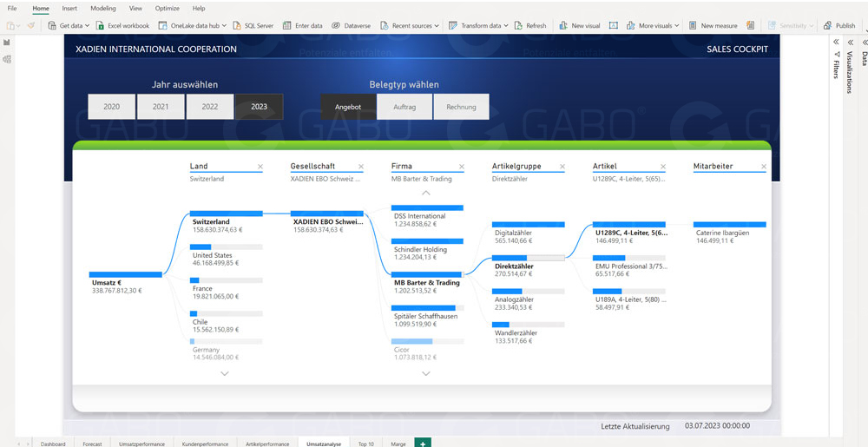The width and height of the screenshot is (868, 447).
Task: Remove the Firma level with X
Action: [x=462, y=167]
